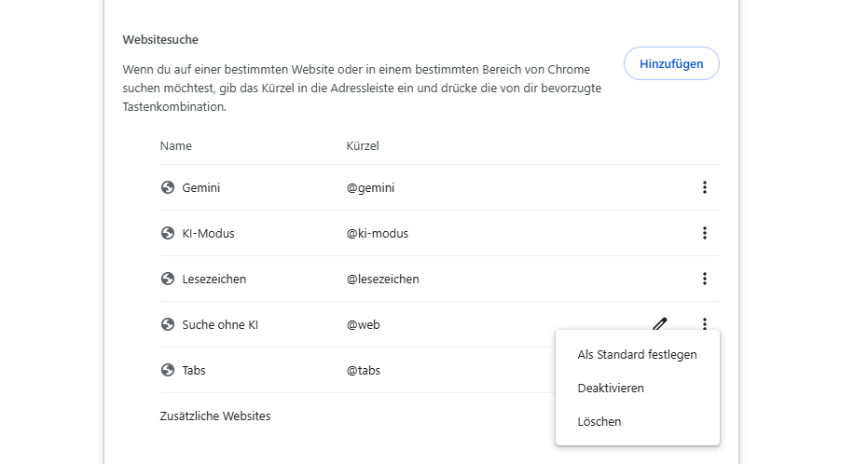Click the Hinzufügen button
Screen dimensions: 868x464
(x=671, y=63)
